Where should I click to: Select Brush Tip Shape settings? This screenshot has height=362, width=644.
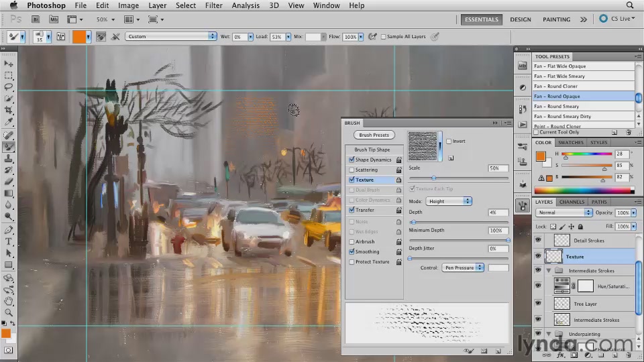click(x=372, y=149)
